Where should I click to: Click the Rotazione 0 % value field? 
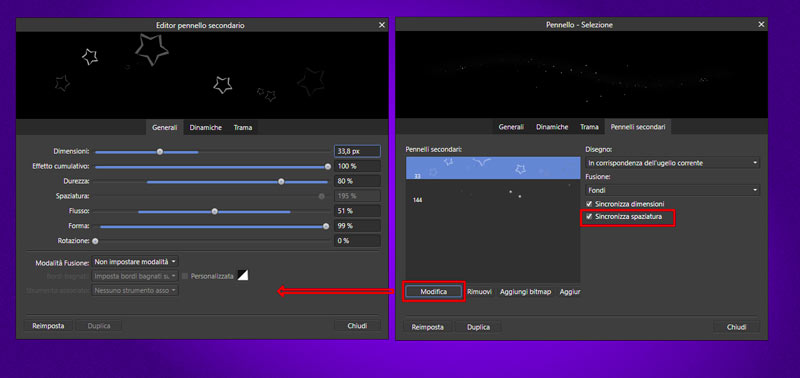coord(357,241)
